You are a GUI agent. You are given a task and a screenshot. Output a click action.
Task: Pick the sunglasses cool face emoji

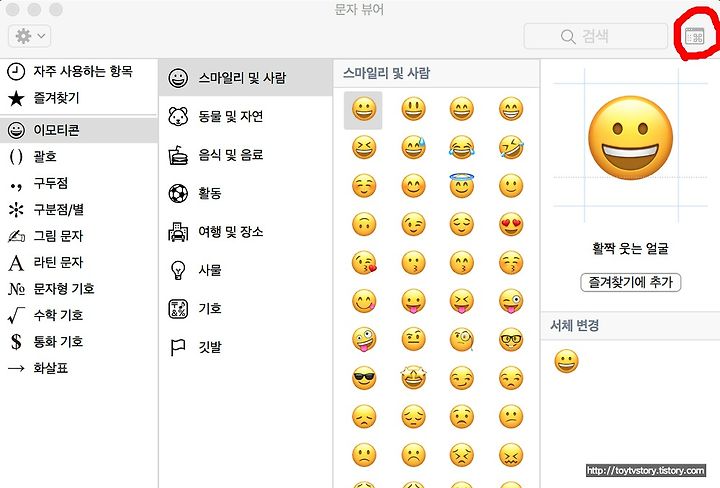point(364,378)
